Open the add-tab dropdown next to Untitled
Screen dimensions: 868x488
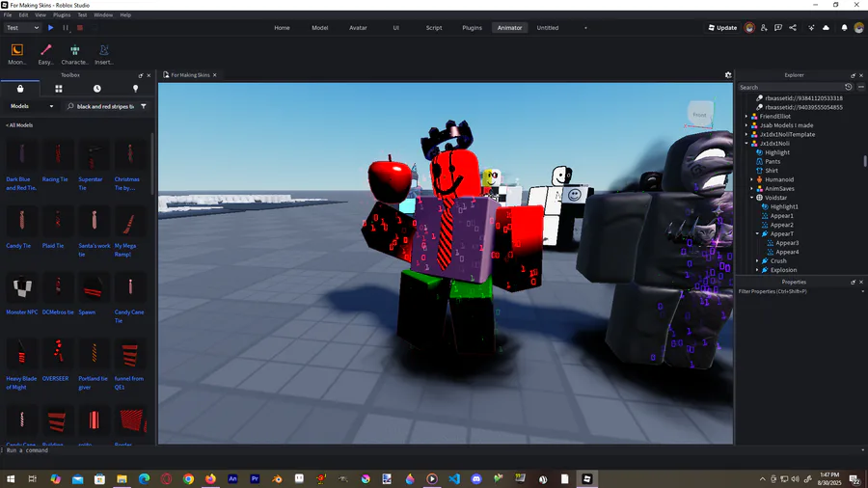pos(585,28)
